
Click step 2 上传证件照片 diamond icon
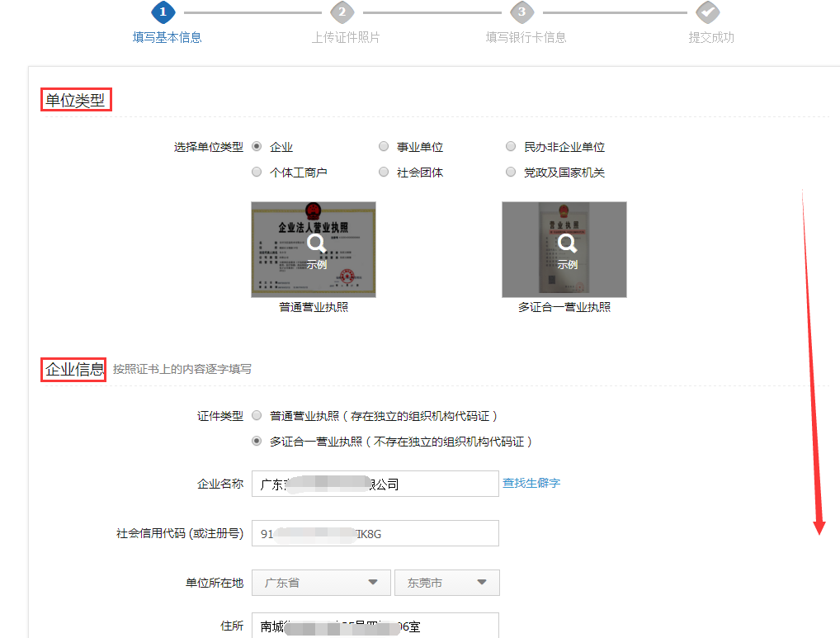(x=342, y=12)
